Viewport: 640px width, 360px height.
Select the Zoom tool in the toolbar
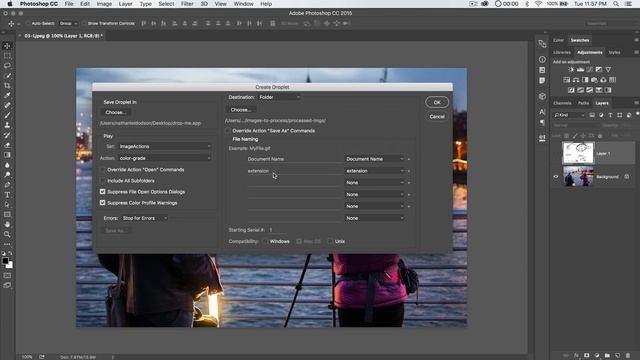click(x=7, y=234)
